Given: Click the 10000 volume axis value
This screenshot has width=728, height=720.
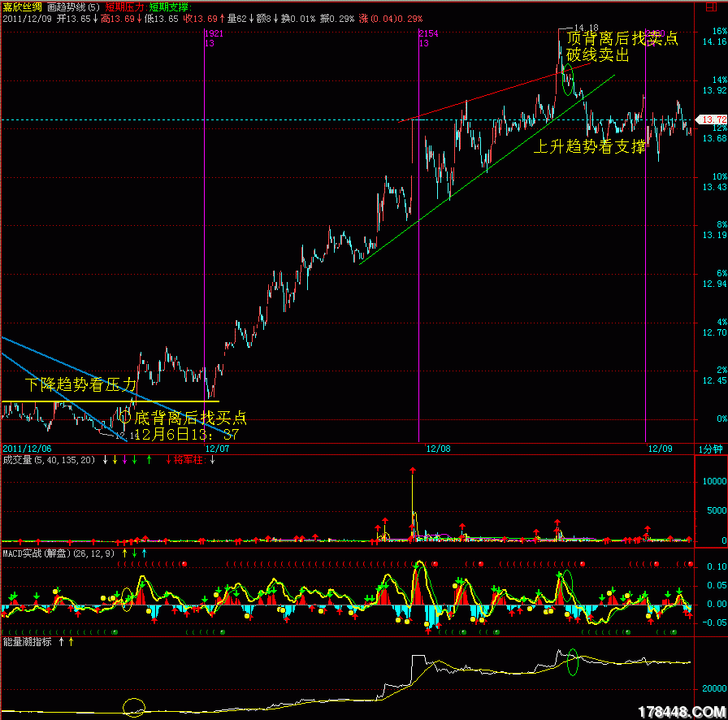Looking at the screenshot, I should point(714,482).
